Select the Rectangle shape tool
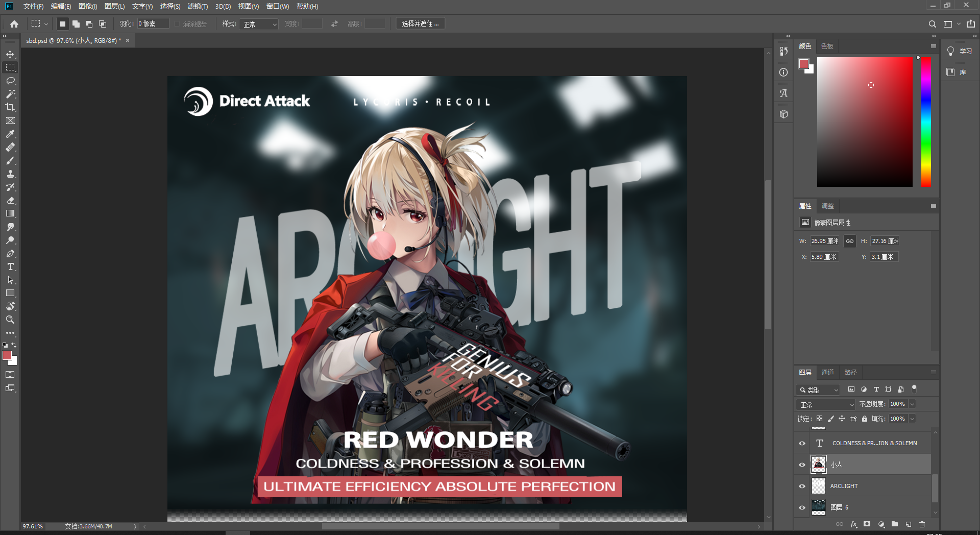The width and height of the screenshot is (980, 535). [10, 293]
